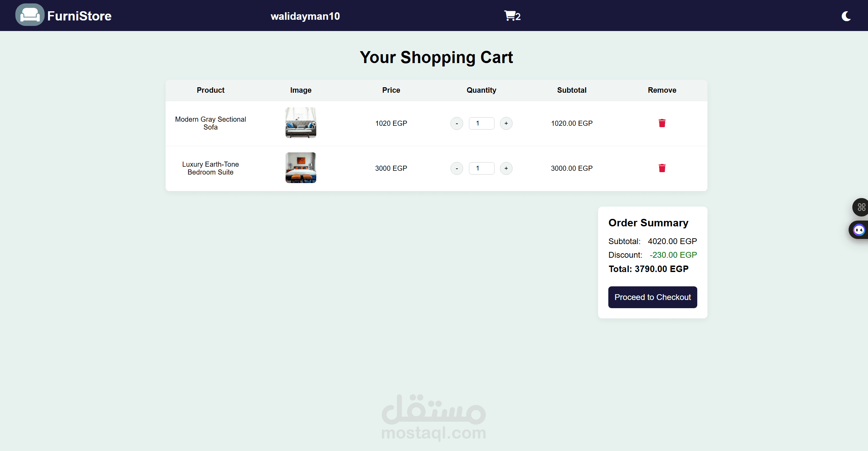Delete Luxury Earth-Tone Bedroom Suite with trash icon
The height and width of the screenshot is (451, 868).
coord(662,168)
